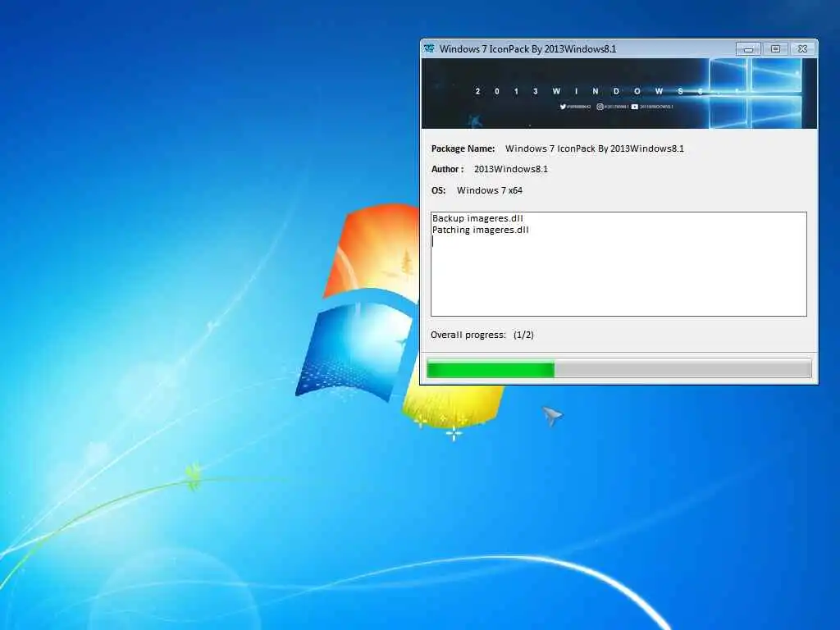Image resolution: width=840 pixels, height=630 pixels.
Task: Click the 2013 WINDOWS banner image
Action: coord(619,94)
